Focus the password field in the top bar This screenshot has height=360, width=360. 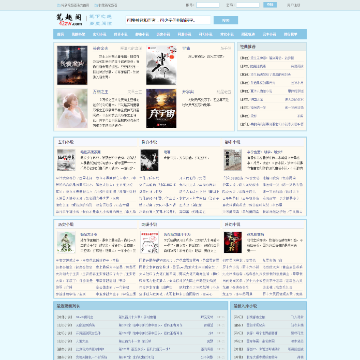click(x=248, y=5)
